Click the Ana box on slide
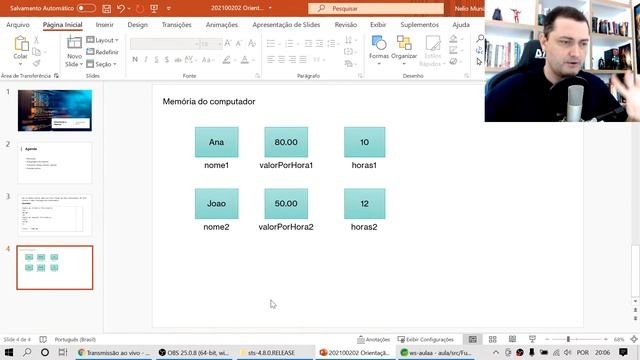The width and height of the screenshot is (640, 360). [216, 142]
